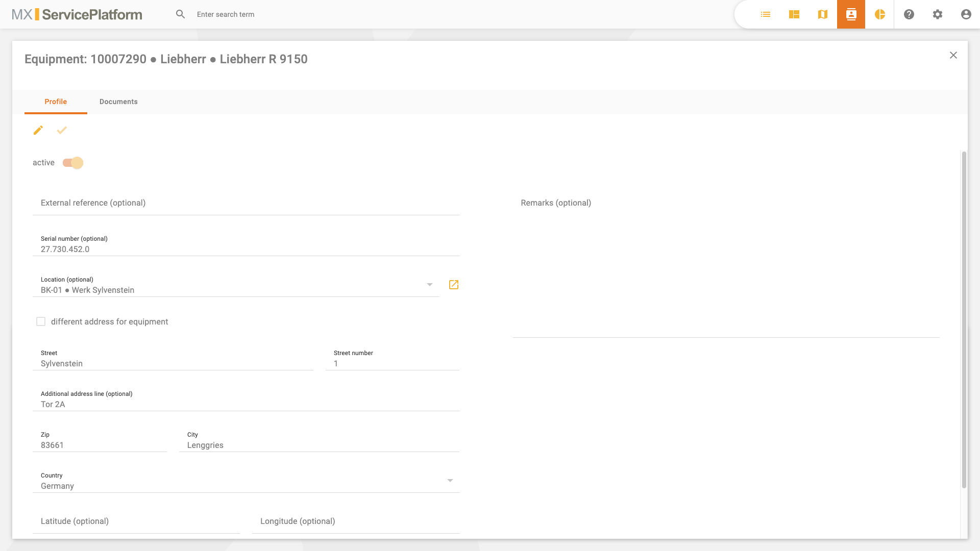Open user account icon
This screenshot has width=980, height=551.
click(x=966, y=14)
